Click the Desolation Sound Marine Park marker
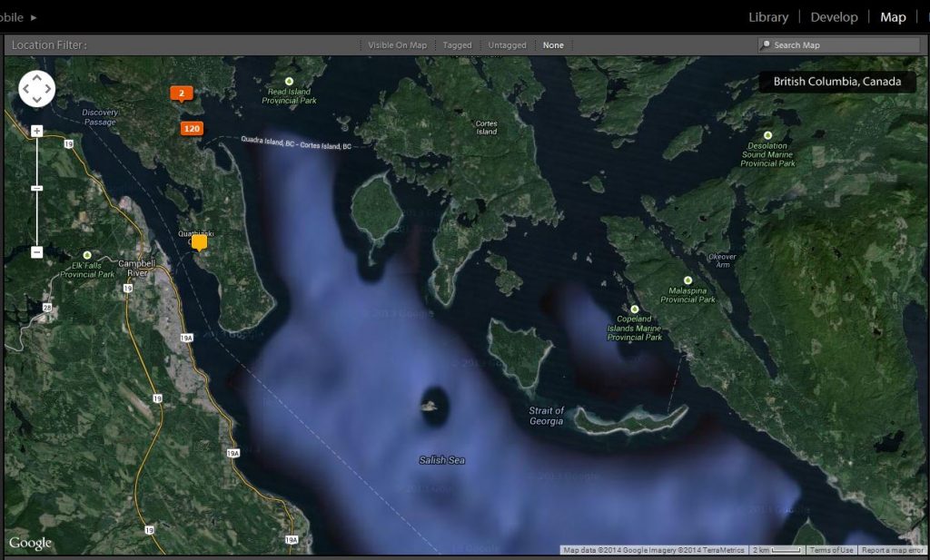 pyautogui.click(x=768, y=134)
